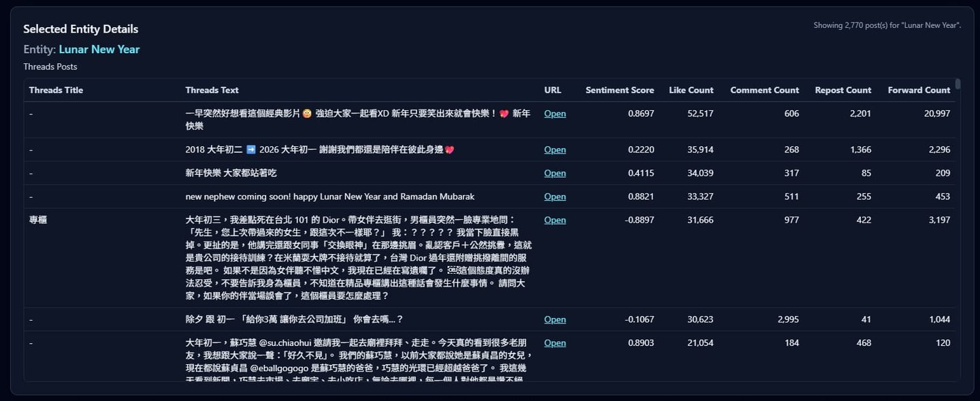Select sentiment score -0.8897 cell

coord(640,220)
